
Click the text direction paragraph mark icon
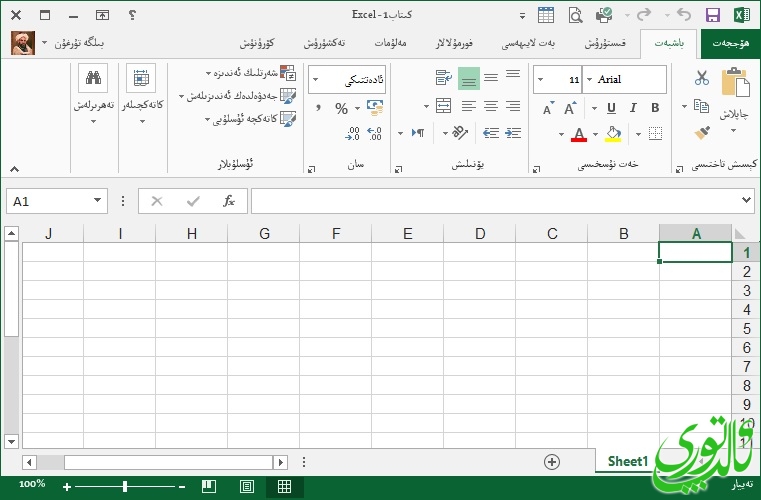[x=417, y=133]
